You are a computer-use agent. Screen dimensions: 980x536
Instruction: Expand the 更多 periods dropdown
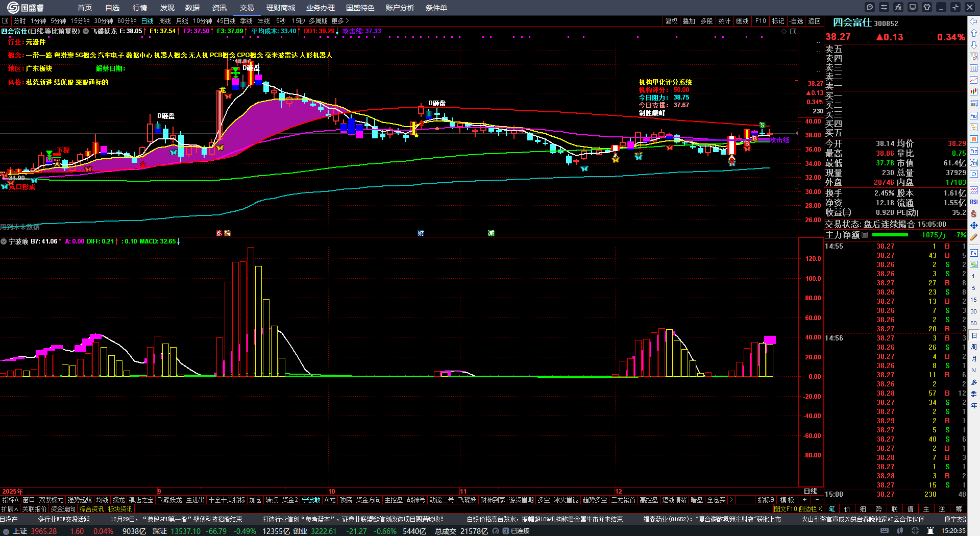point(340,21)
